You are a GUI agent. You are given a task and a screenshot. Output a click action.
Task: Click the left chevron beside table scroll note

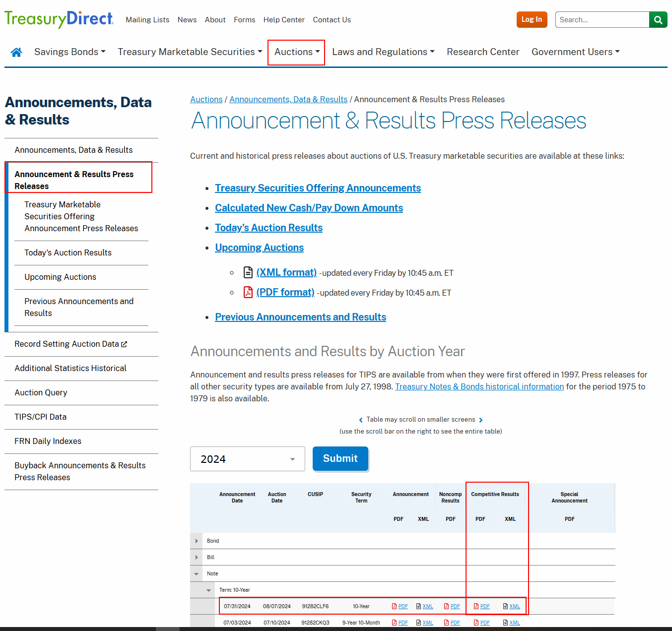click(x=361, y=420)
